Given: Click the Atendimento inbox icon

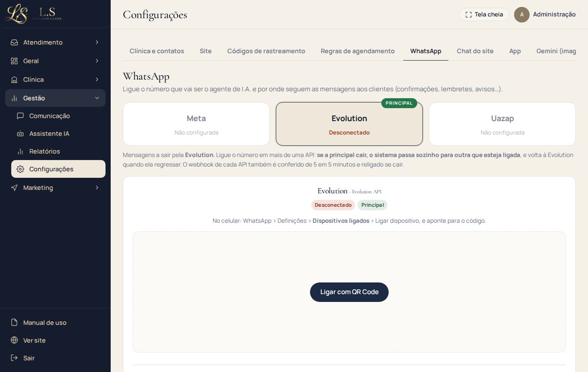Looking at the screenshot, I should click(14, 42).
